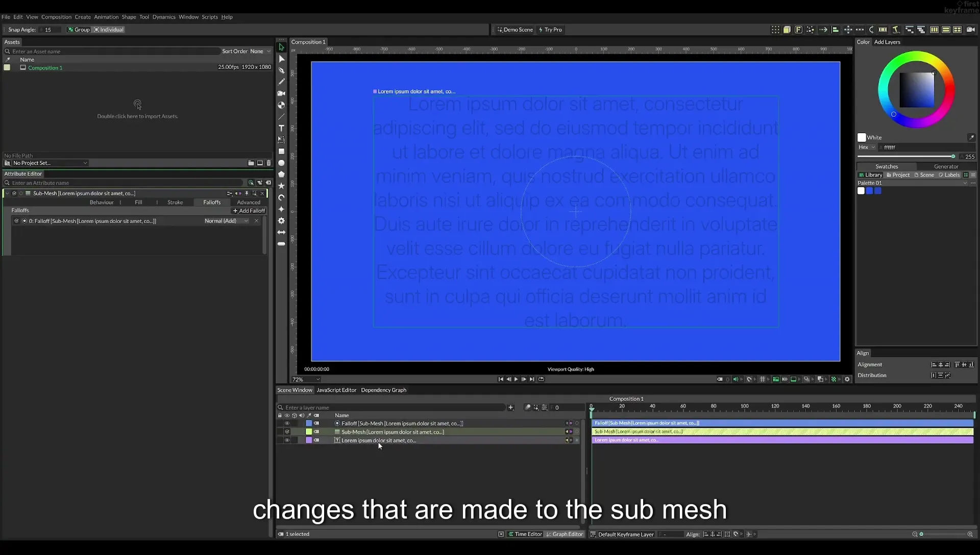Adjust the alpha slider handle at 255
Screen dimensions: 980x555
coord(953,157)
